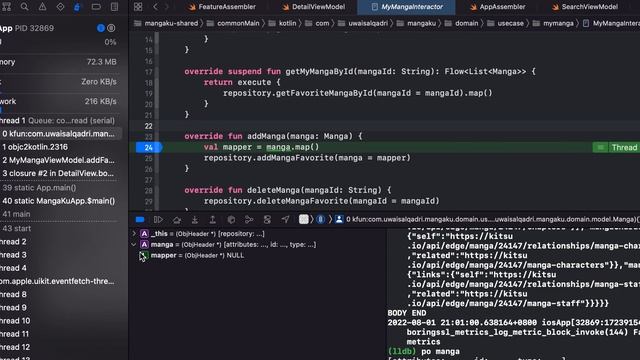
Task: Click manga identifier on line 24
Action: point(278,147)
